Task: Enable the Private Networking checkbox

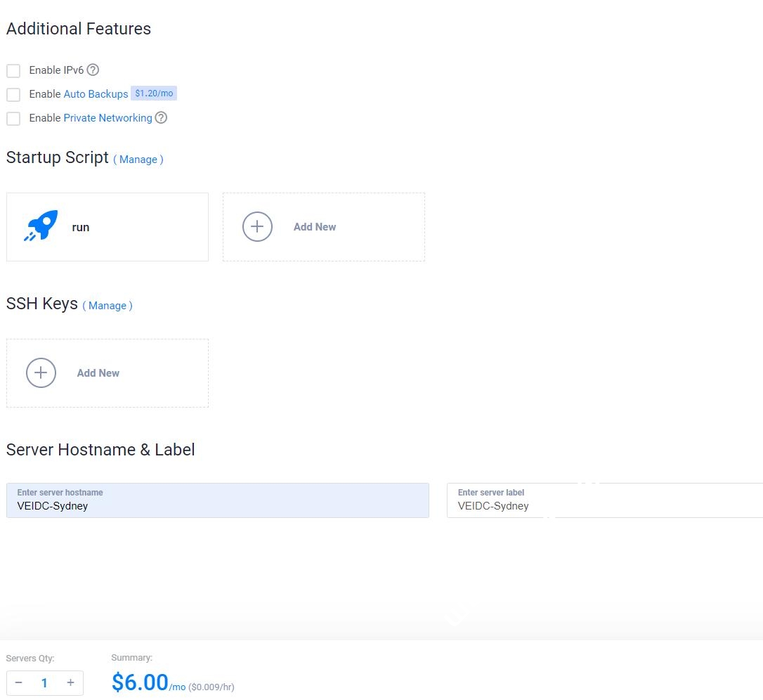Action: [13, 118]
